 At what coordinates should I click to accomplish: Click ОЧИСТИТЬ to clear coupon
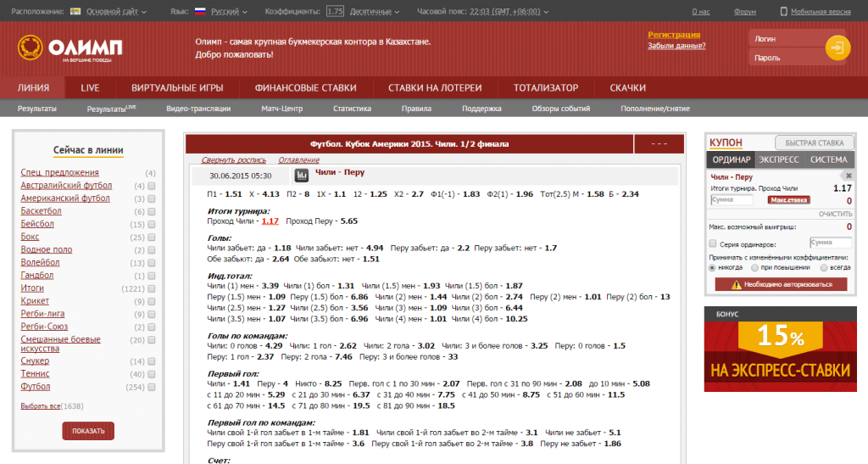point(835,214)
